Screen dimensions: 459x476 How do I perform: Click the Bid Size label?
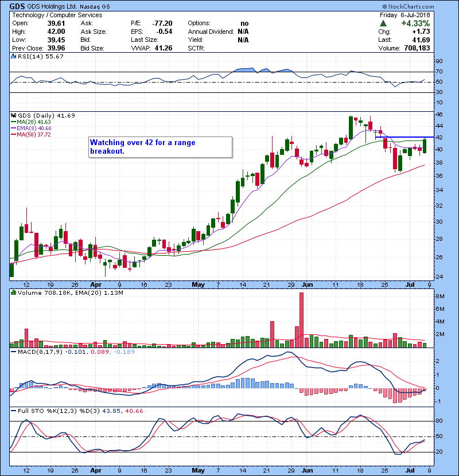(x=92, y=48)
